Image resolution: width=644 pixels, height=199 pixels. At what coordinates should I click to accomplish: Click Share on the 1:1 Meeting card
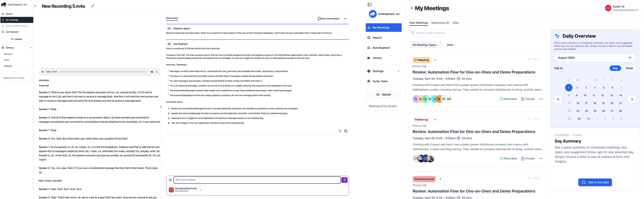tap(534, 59)
